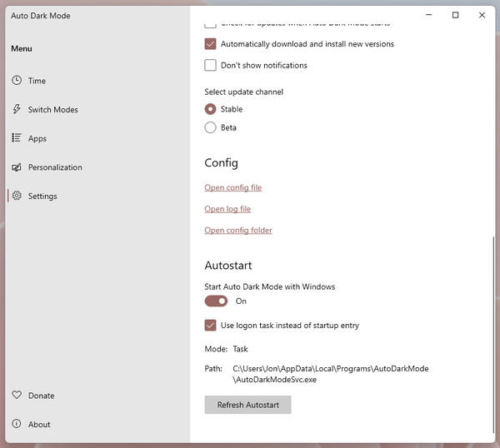Uncheck Use logon task instead of startup entry
This screenshot has width=500, height=448.
(211, 326)
